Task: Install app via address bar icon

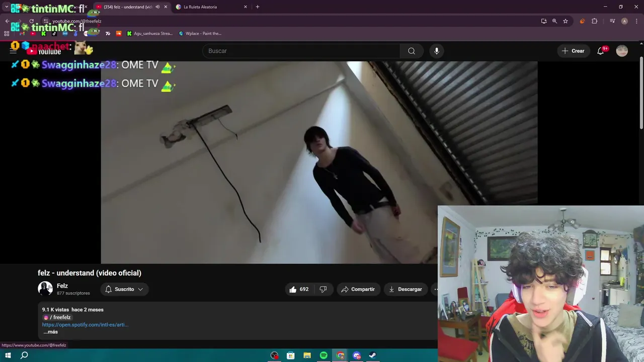Action: (x=544, y=21)
